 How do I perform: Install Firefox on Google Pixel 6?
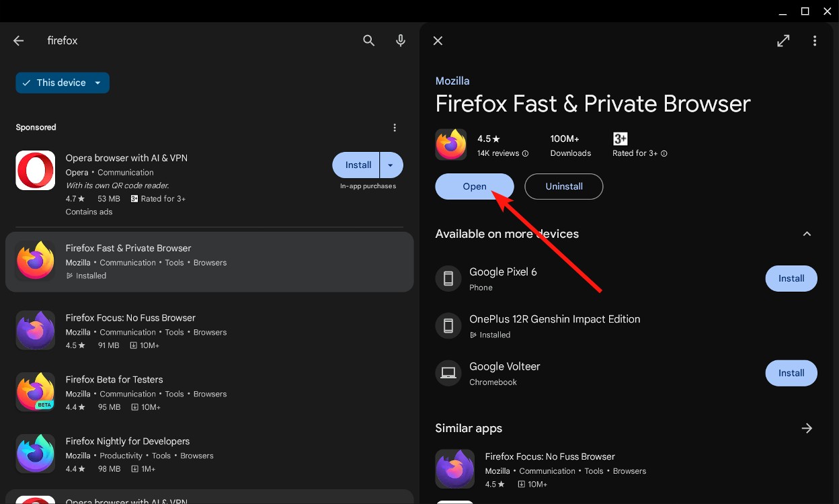[x=791, y=278]
